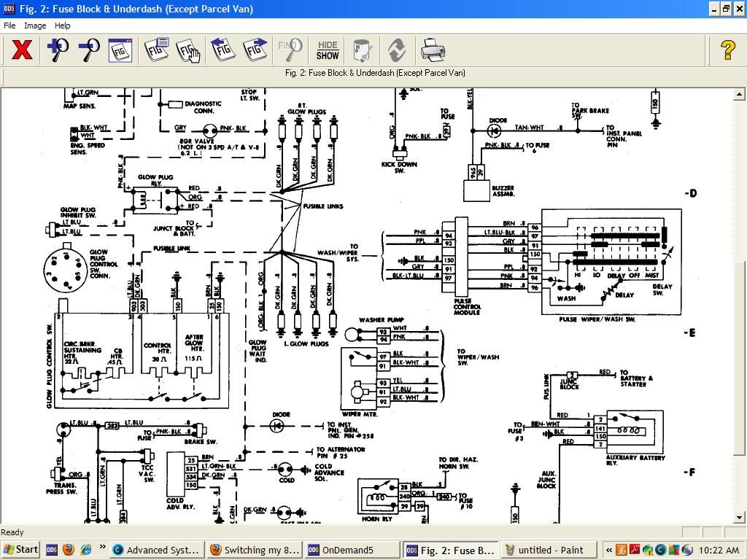Viewport: 747px width, 560px height.
Task: Print the wiring diagram
Action: (433, 50)
